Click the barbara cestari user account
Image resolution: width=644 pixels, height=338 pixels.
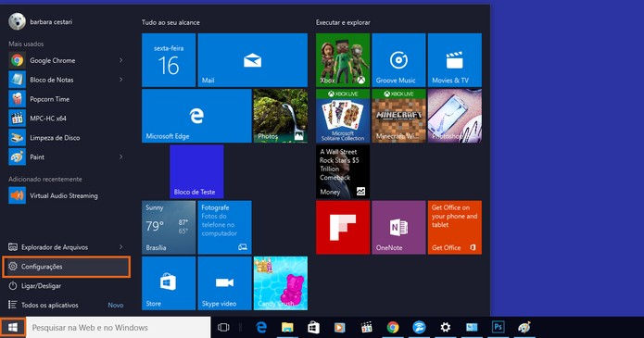tap(40, 22)
